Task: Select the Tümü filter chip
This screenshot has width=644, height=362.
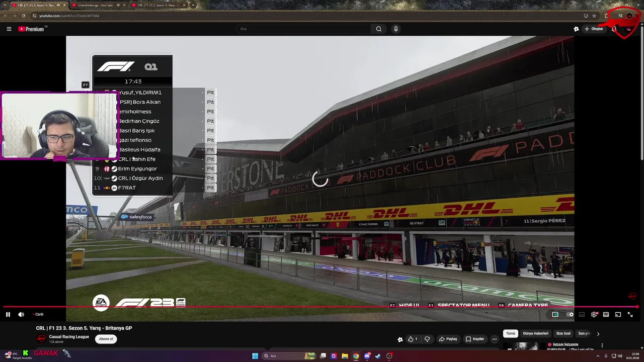Action: click(511, 333)
